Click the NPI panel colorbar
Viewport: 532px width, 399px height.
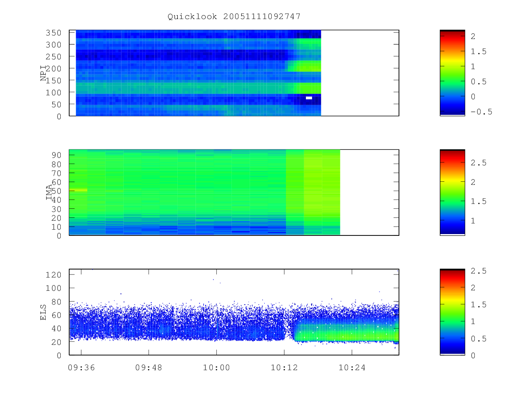point(452,73)
